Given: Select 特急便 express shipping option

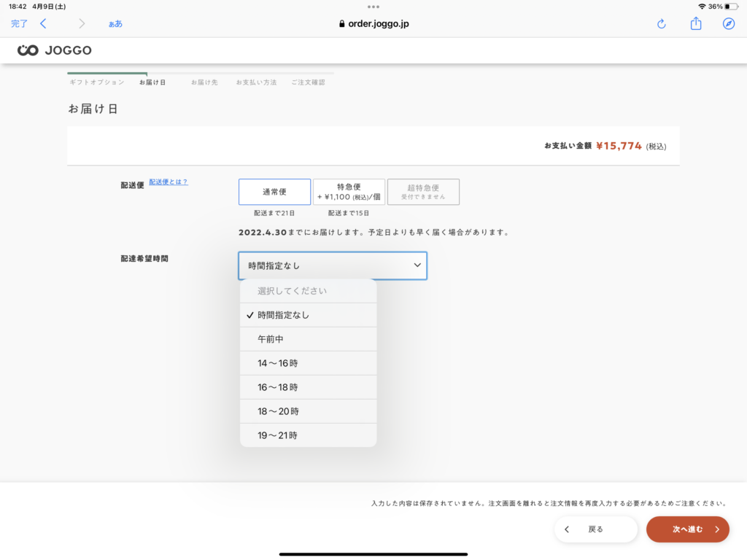Looking at the screenshot, I should click(x=349, y=192).
